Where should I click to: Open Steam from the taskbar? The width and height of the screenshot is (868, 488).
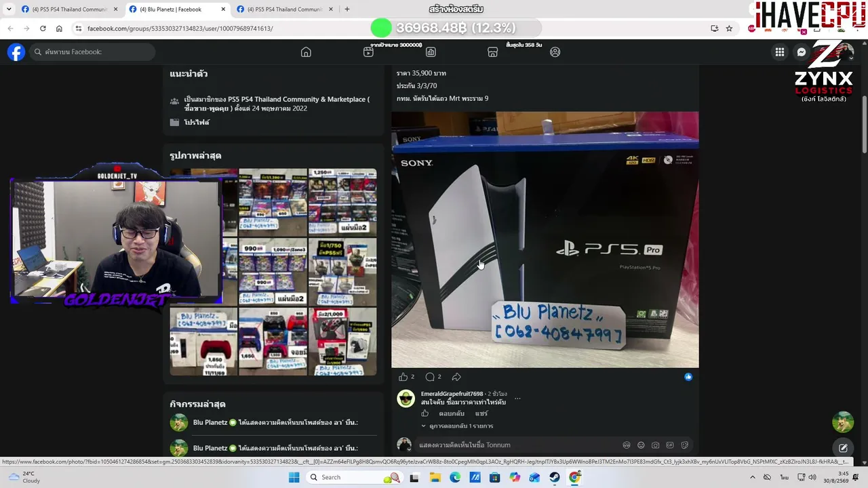(555, 477)
